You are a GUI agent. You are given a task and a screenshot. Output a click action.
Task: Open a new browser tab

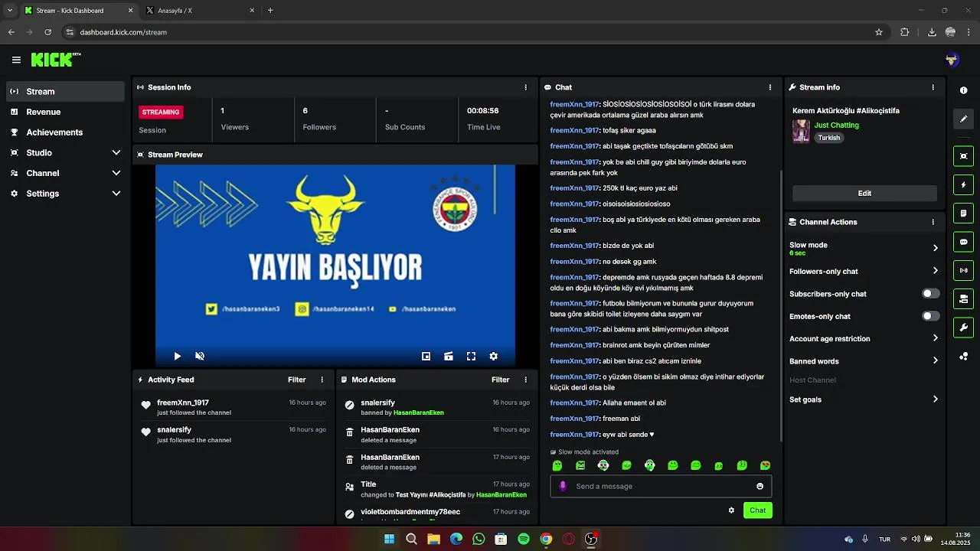270,11
